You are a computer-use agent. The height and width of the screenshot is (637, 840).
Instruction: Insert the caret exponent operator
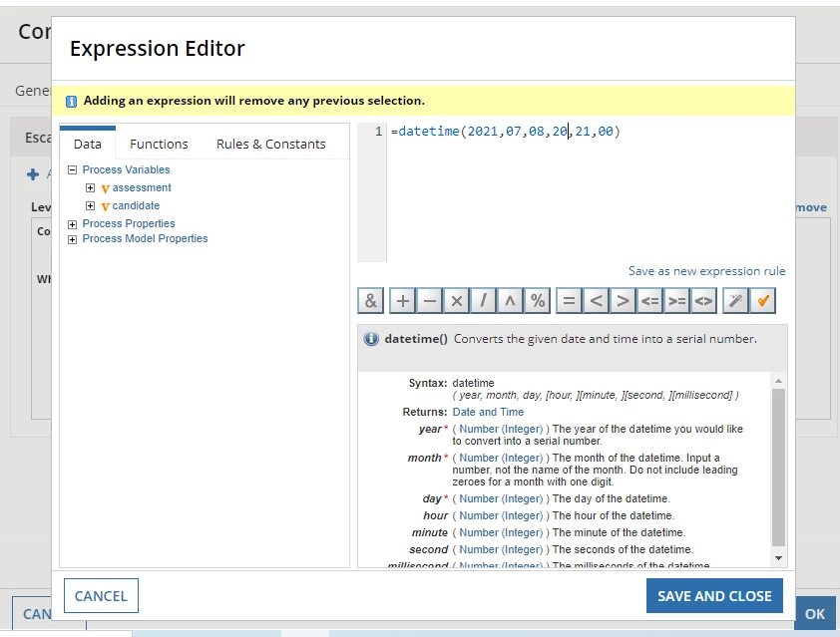pyautogui.click(x=510, y=300)
